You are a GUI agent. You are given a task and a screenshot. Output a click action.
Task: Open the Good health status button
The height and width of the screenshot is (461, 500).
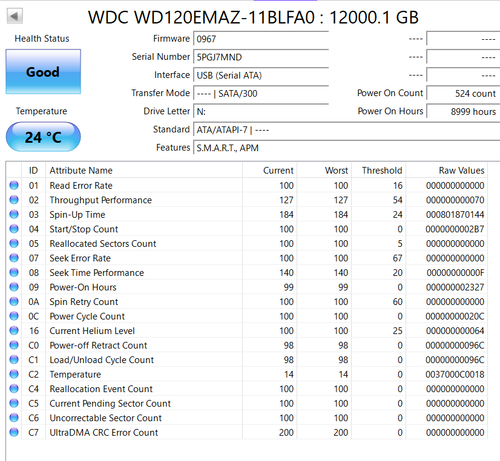tap(43, 72)
